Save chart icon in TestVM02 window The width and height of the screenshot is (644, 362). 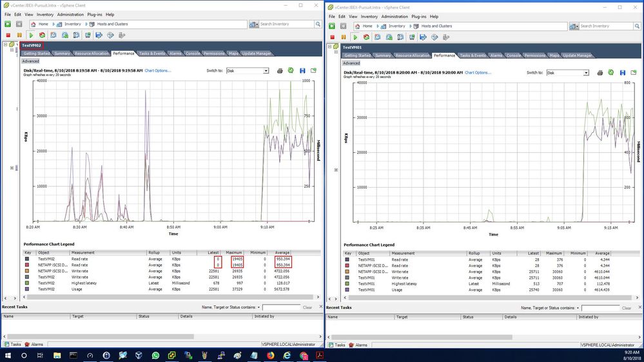pos(302,71)
